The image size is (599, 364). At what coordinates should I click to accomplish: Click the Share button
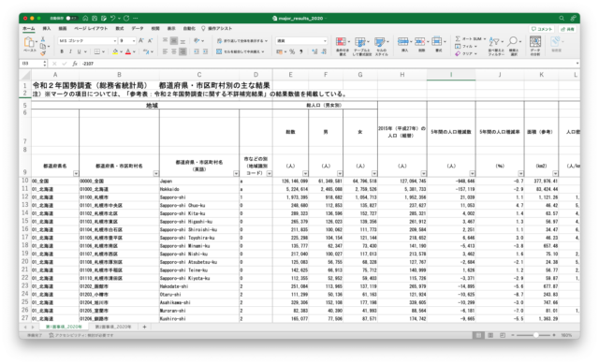click(568, 29)
